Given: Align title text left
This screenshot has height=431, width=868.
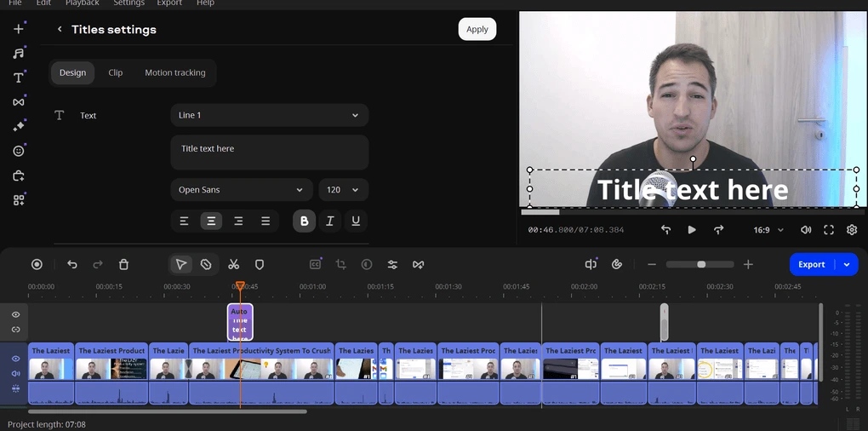Looking at the screenshot, I should tap(185, 221).
